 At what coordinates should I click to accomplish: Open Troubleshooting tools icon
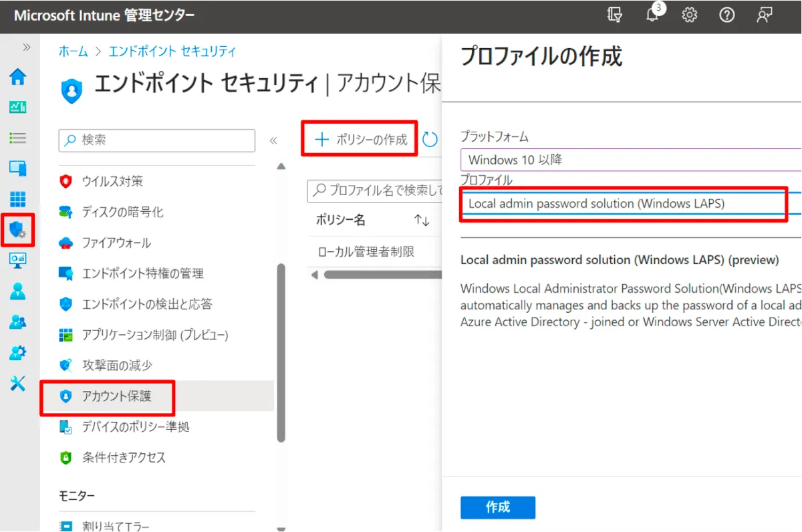click(18, 383)
